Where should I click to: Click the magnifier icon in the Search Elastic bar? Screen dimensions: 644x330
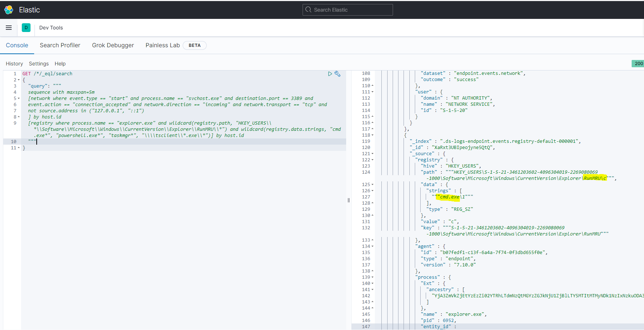[x=308, y=9]
